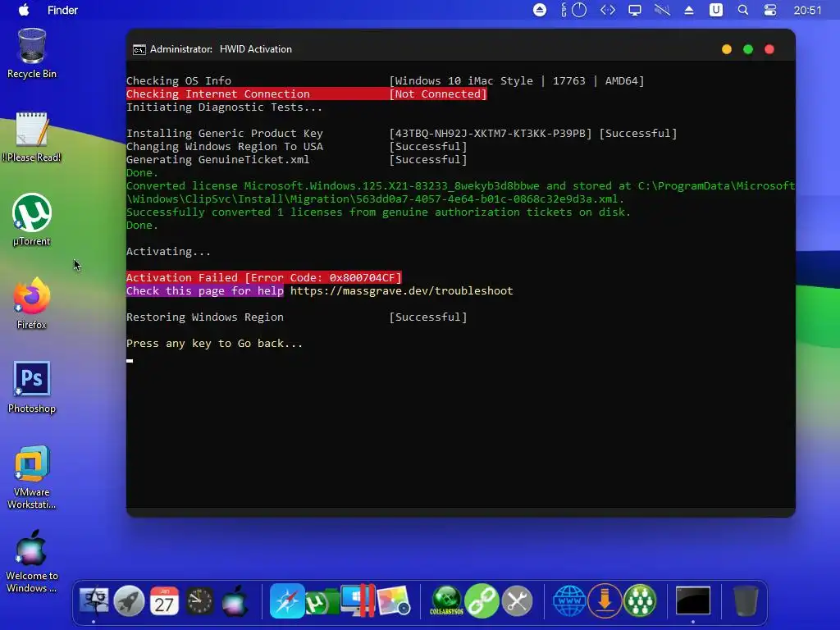Screen dimensions: 840x630
Task: Click 'Checking OS Info' line
Action: 178,81
